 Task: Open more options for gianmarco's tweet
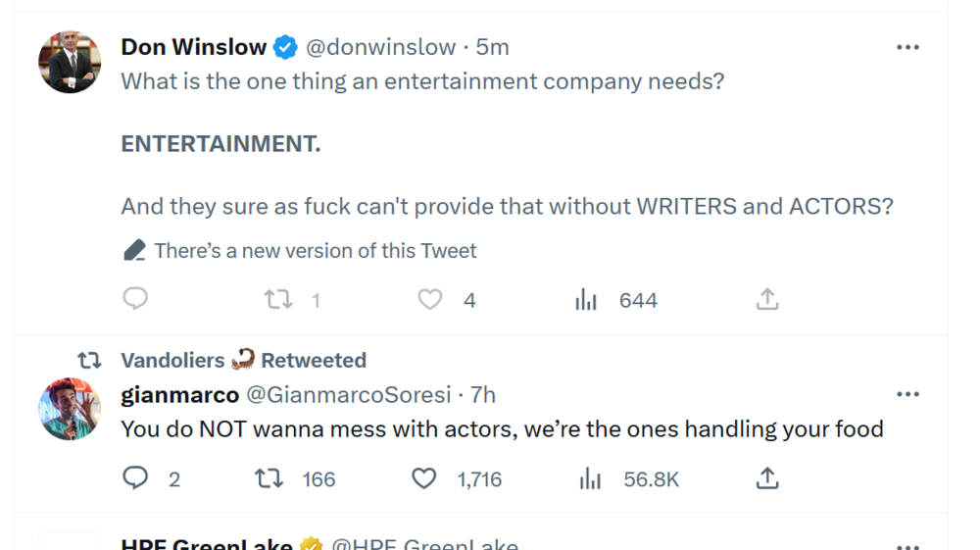(907, 394)
